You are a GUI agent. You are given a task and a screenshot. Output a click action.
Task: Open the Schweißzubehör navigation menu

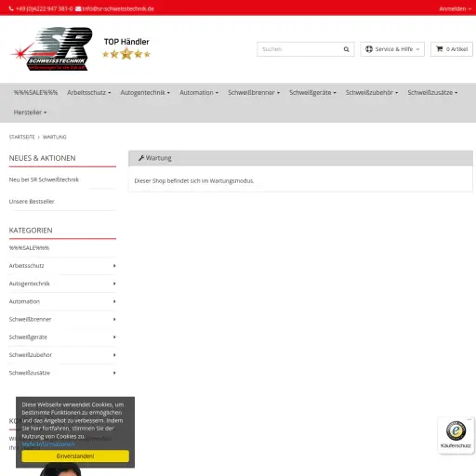[372, 93]
